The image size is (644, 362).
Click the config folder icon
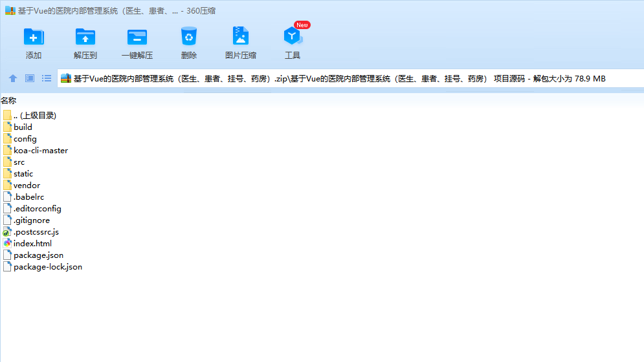click(7, 138)
